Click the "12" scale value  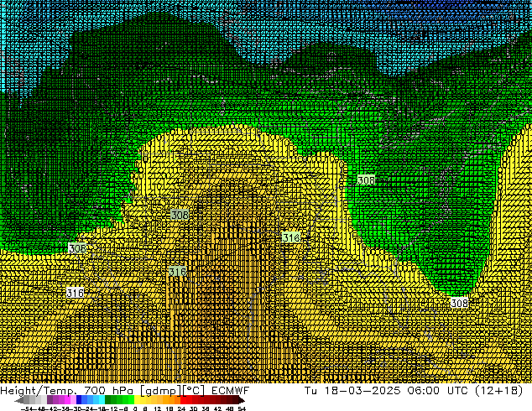coord(158,409)
